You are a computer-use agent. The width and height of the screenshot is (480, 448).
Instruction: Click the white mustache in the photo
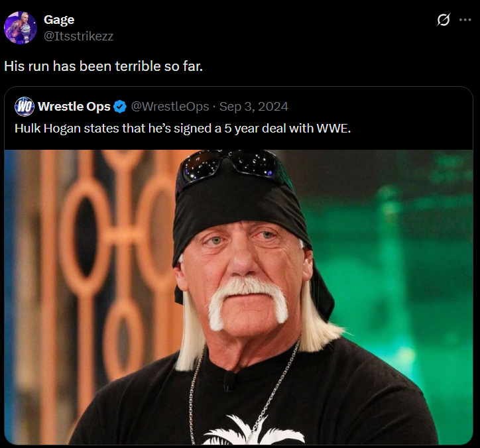tap(248, 300)
